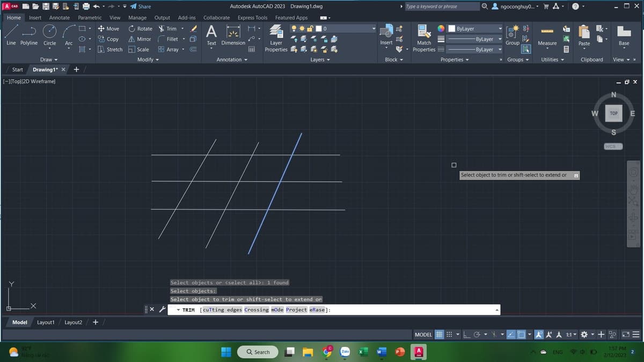Open the Insert ribbon tab

[35, 18]
